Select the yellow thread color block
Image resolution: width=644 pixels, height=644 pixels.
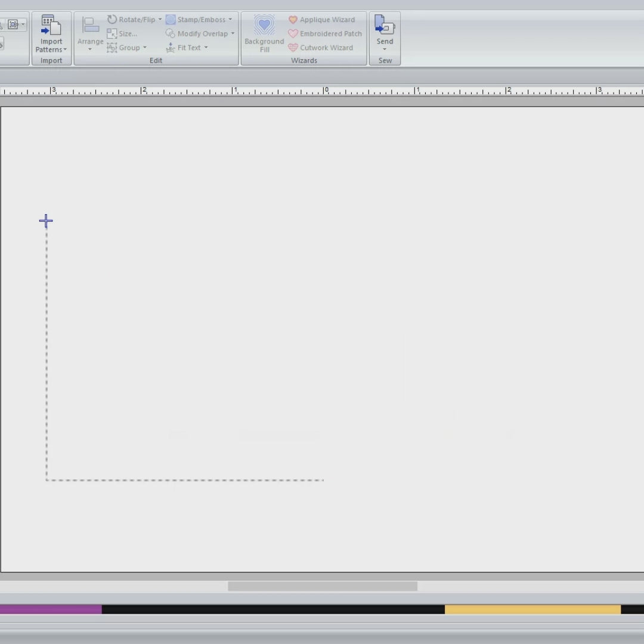point(532,609)
